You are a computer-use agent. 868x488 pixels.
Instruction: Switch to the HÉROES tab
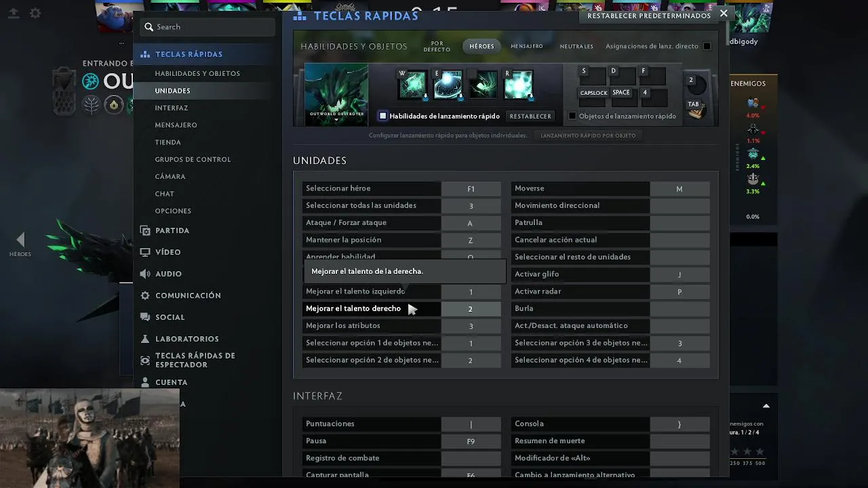point(481,46)
